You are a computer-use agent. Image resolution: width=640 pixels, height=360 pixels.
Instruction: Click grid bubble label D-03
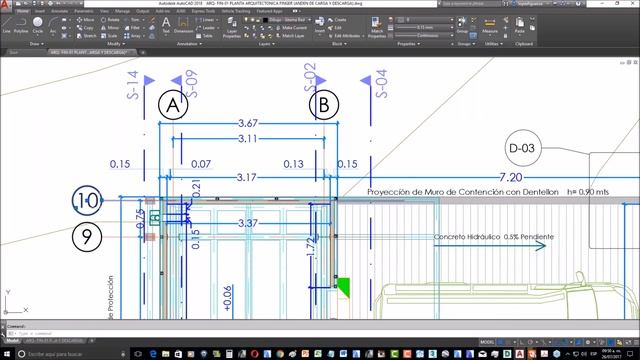(x=522, y=148)
